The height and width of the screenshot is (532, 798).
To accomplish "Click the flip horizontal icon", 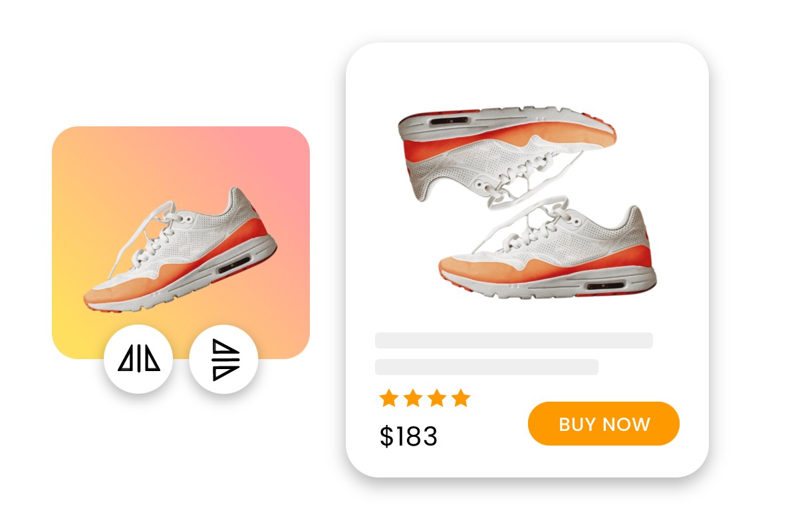I will [139, 360].
